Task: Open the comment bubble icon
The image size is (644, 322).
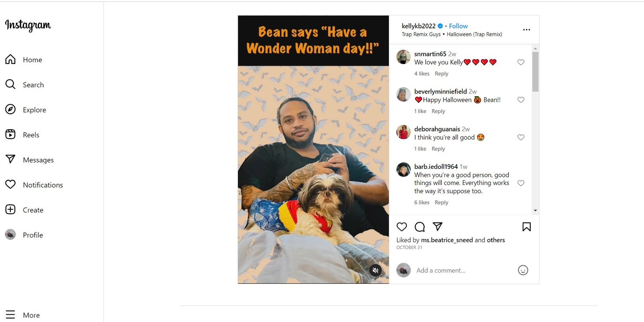Action: click(x=419, y=227)
